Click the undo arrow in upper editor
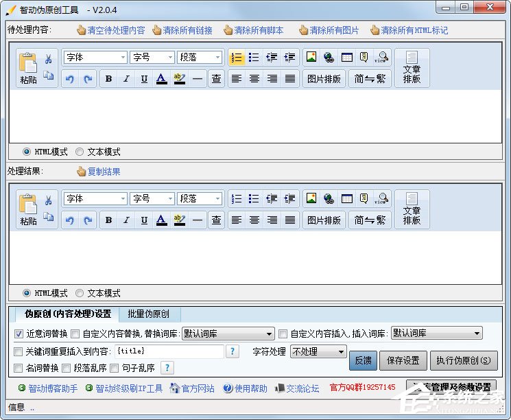Screen dimensions: 511x420 (69, 79)
